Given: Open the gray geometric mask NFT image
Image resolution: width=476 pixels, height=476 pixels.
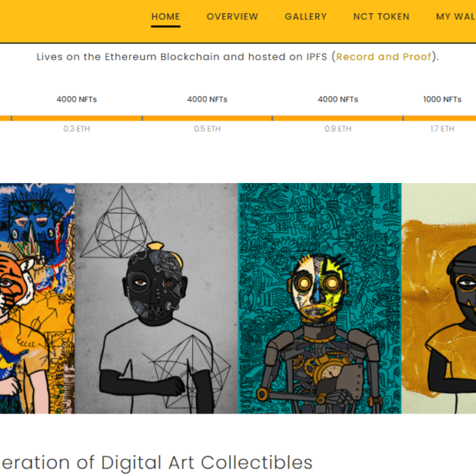Looking at the screenshot, I should tap(156, 299).
